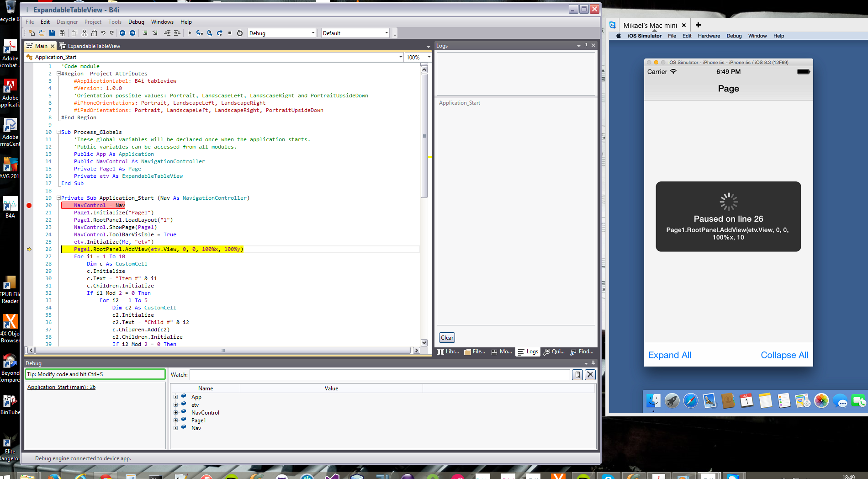The image size is (868, 479).
Task: Open the Calendar icon in the Mac dock
Action: coord(746,401)
